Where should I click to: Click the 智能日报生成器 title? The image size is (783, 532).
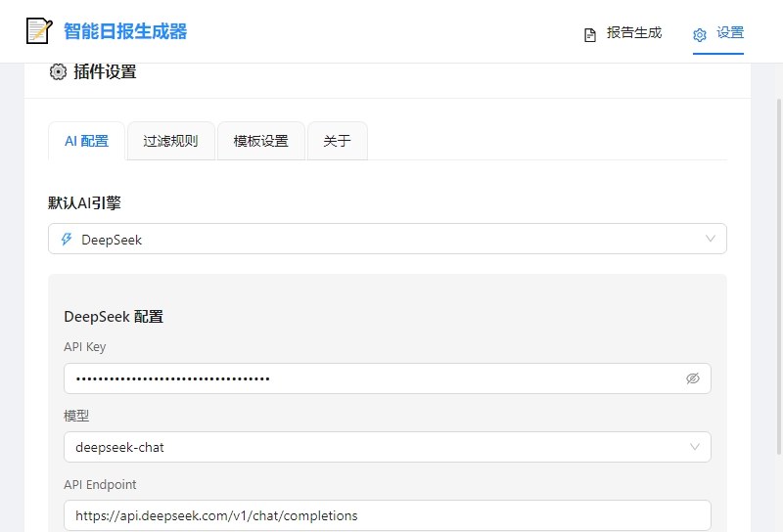tap(125, 31)
